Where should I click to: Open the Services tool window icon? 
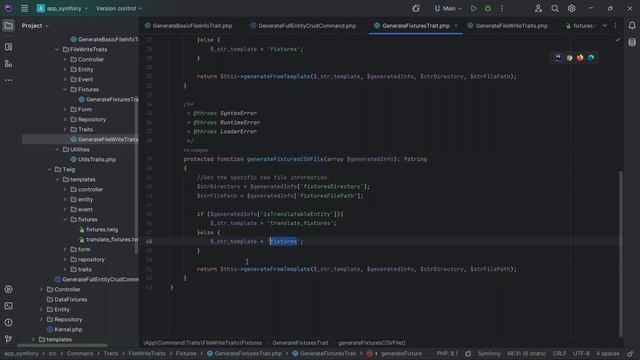coord(8,289)
